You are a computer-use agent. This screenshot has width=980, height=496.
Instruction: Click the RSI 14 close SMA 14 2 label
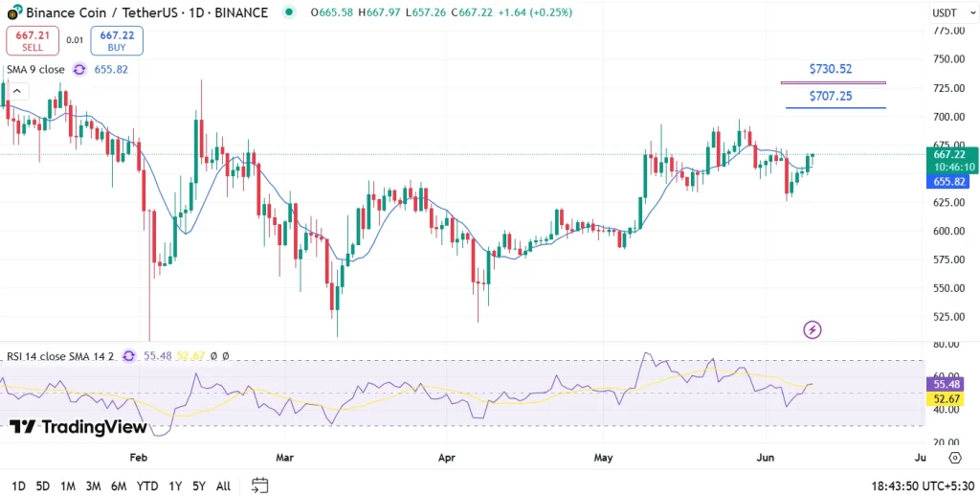click(60, 356)
